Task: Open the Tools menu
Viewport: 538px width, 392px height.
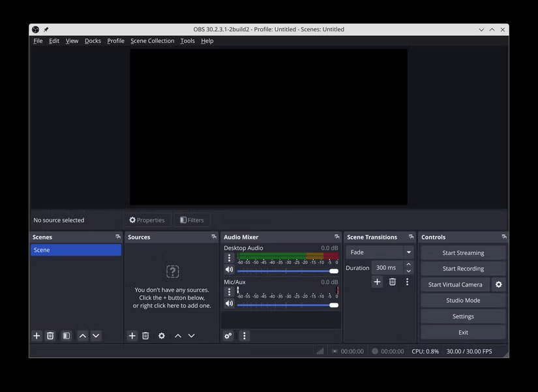Action: (x=187, y=40)
